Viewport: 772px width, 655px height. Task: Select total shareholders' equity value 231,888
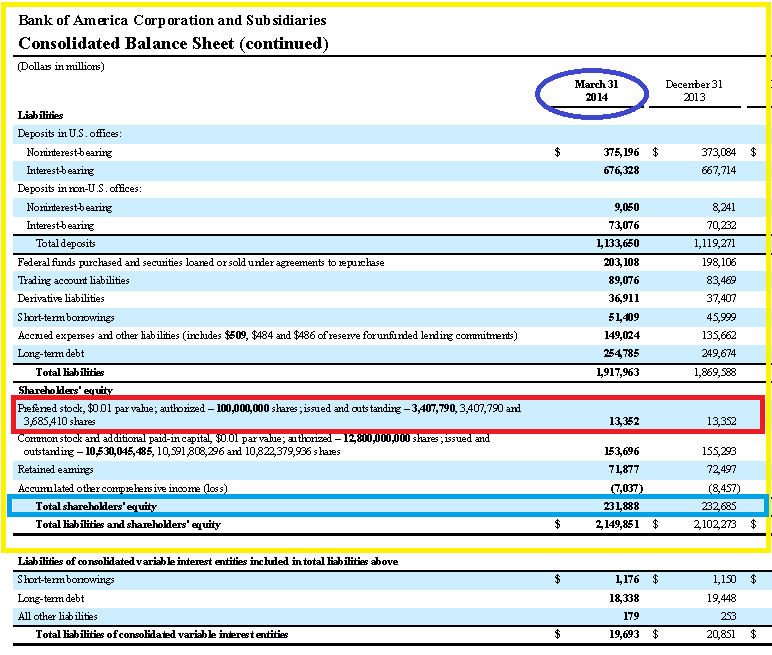click(x=621, y=506)
